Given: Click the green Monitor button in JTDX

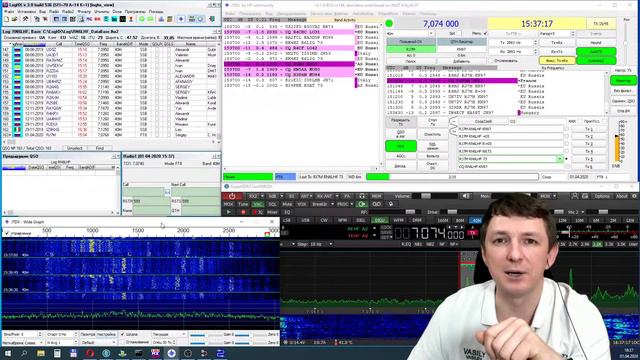Looking at the screenshot, I should [623, 81].
